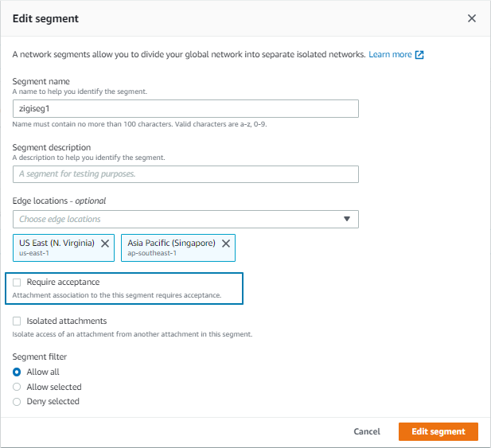Screen dimensions: 491x448
Task: Focus the Segment name field containing zigiseg1
Action: pyautogui.click(x=185, y=109)
